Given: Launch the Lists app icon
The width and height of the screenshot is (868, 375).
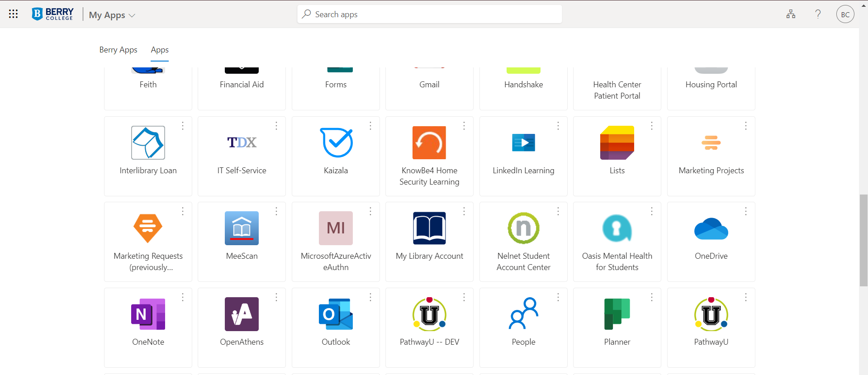Looking at the screenshot, I should (x=617, y=142).
